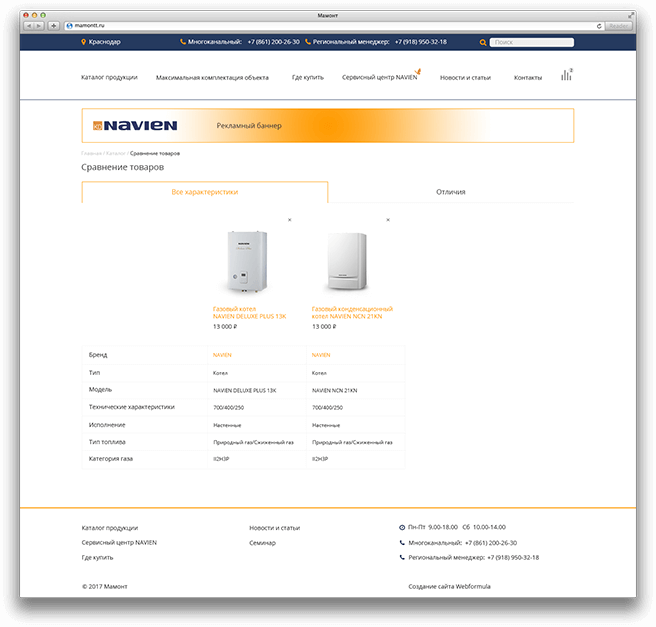Image resolution: width=656 pixels, height=627 pixels.
Task: Open Контакты in the top menu
Action: pyautogui.click(x=528, y=78)
